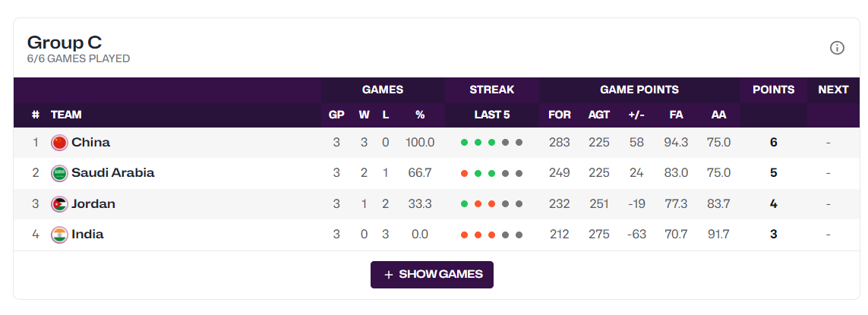Open the Saudi Arabia team link
The image size is (868, 315).
112,173
